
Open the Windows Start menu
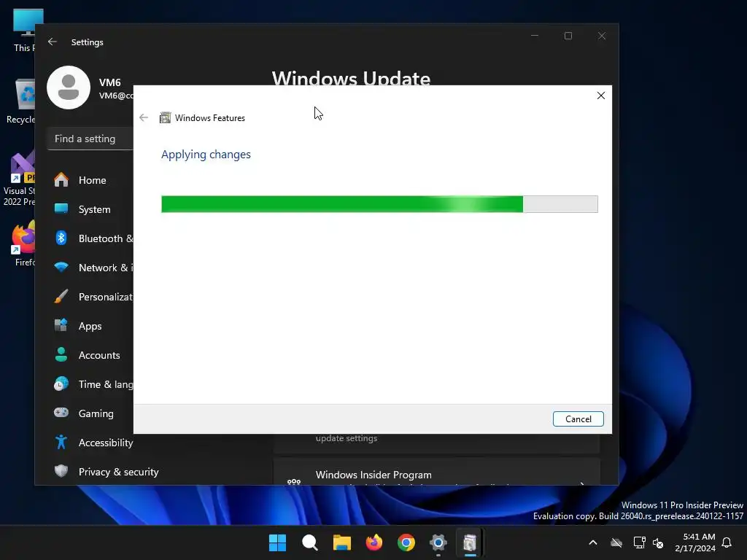pyautogui.click(x=277, y=542)
